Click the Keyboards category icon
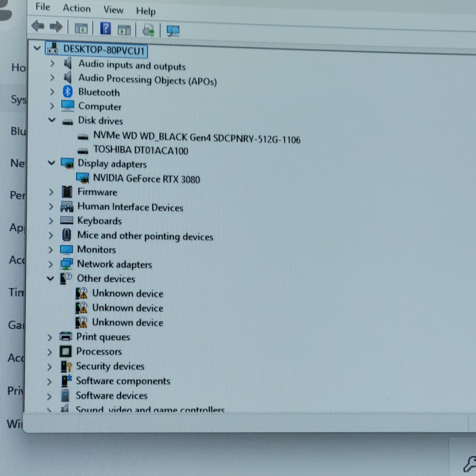The width and height of the screenshot is (476, 476). (x=67, y=220)
